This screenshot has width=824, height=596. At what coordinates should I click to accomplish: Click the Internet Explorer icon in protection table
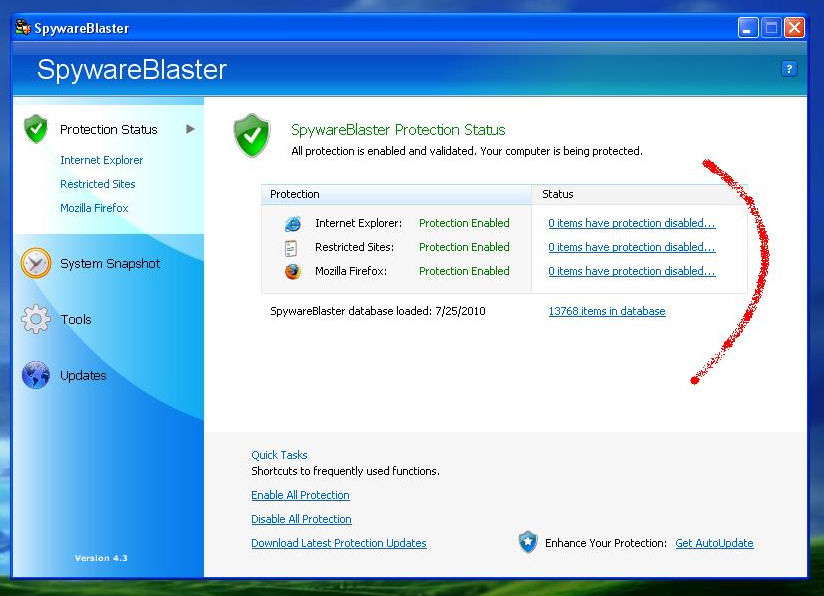click(x=293, y=223)
